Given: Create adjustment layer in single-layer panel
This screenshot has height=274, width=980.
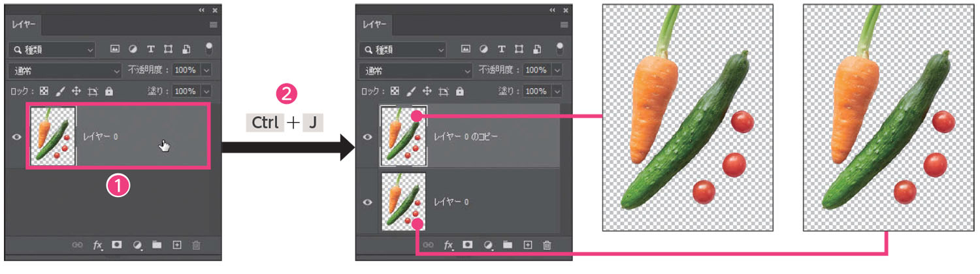Looking at the screenshot, I should click(137, 245).
